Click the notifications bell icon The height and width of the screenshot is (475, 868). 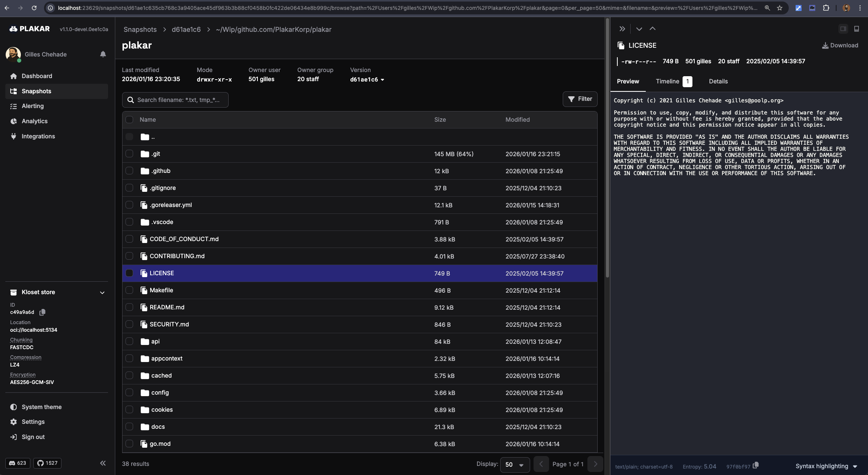[x=103, y=54]
